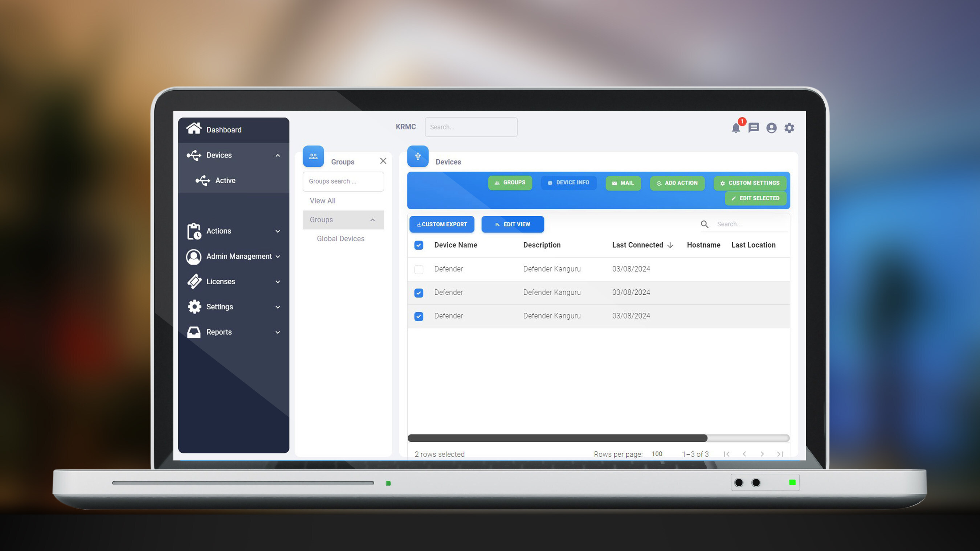Select the GROUPS tab button
Image resolution: width=980 pixels, height=551 pixels.
point(510,183)
